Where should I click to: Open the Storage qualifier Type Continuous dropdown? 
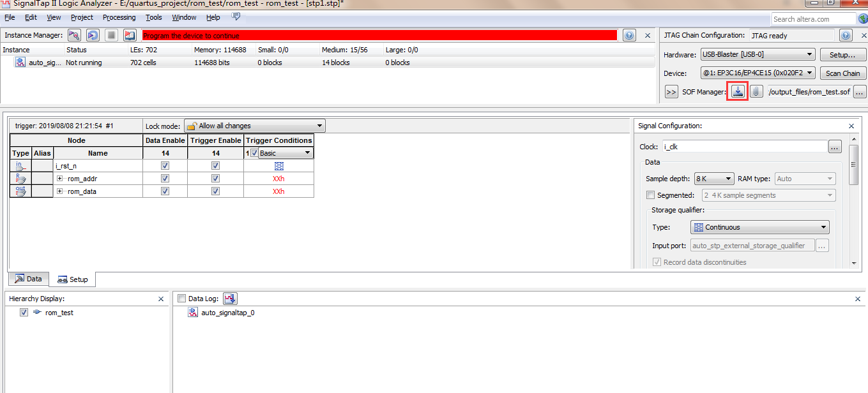point(759,227)
